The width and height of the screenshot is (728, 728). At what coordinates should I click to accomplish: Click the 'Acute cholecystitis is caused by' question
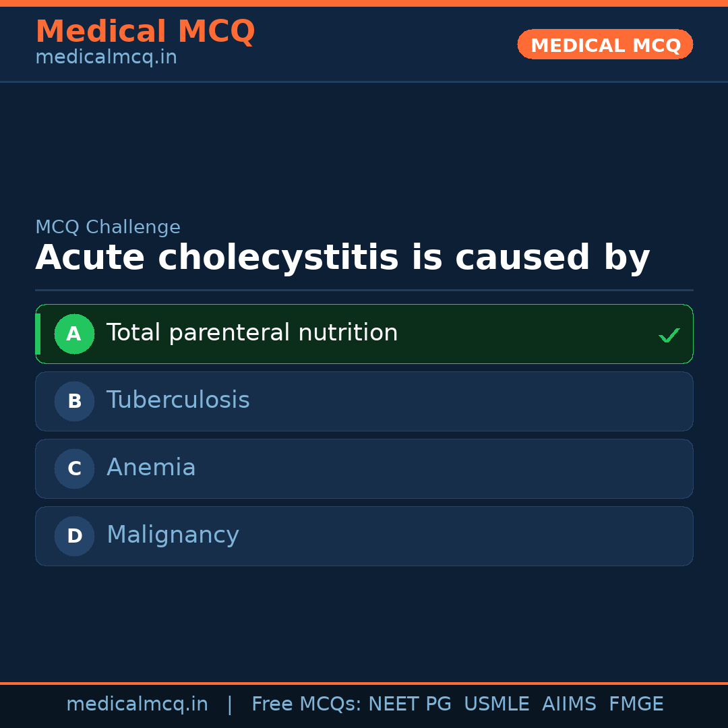coord(342,258)
